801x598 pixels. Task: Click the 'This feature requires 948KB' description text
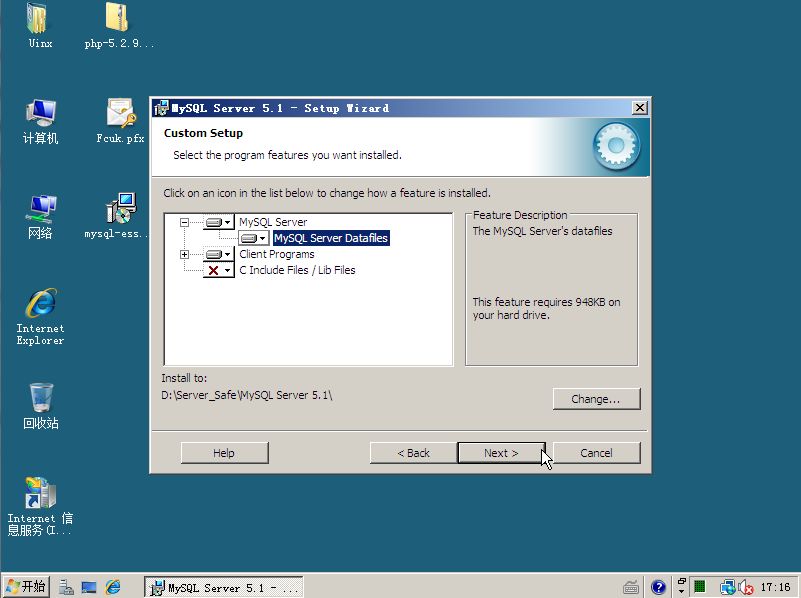tap(546, 308)
